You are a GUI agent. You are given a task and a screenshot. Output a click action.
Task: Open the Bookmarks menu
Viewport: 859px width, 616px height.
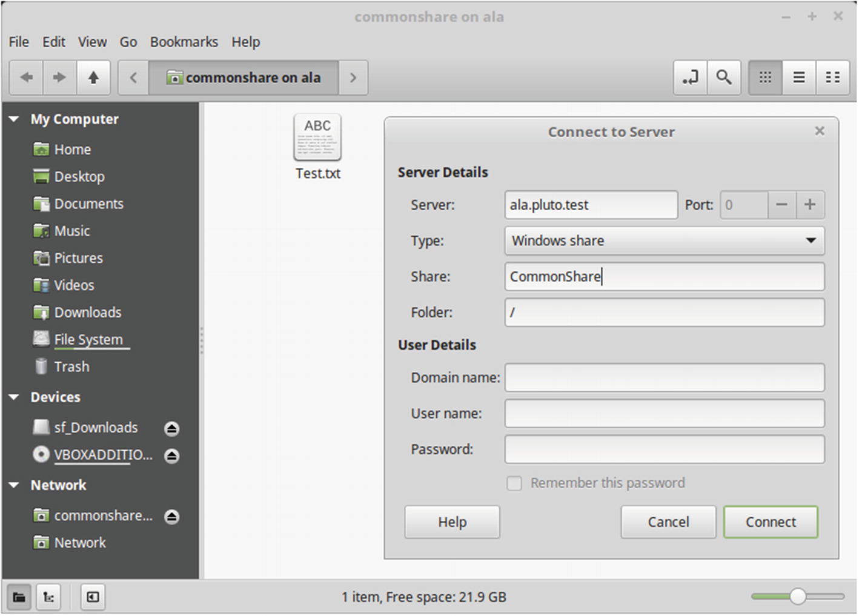184,42
